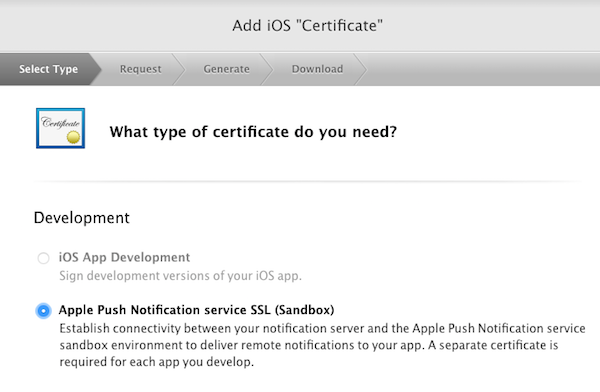This screenshot has height=392, width=600.
Task: Go to the Select Type step
Action: coord(49,69)
